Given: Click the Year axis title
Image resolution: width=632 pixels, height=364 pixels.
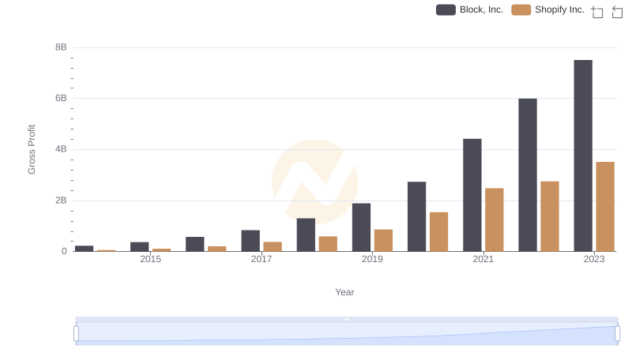Looking at the screenshot, I should 344,292.
